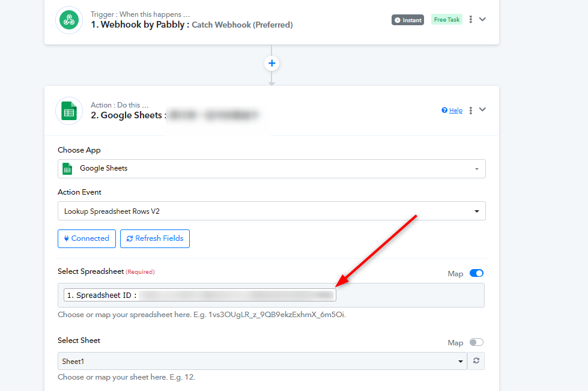Refresh the sheet list with the reload icon
This screenshot has width=588, height=391.
tap(476, 360)
